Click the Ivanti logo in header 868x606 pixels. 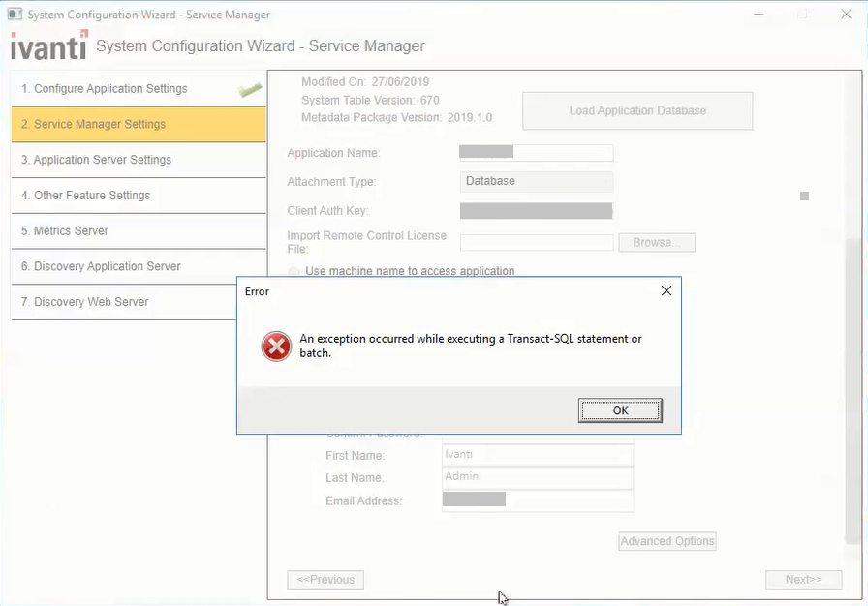48,45
